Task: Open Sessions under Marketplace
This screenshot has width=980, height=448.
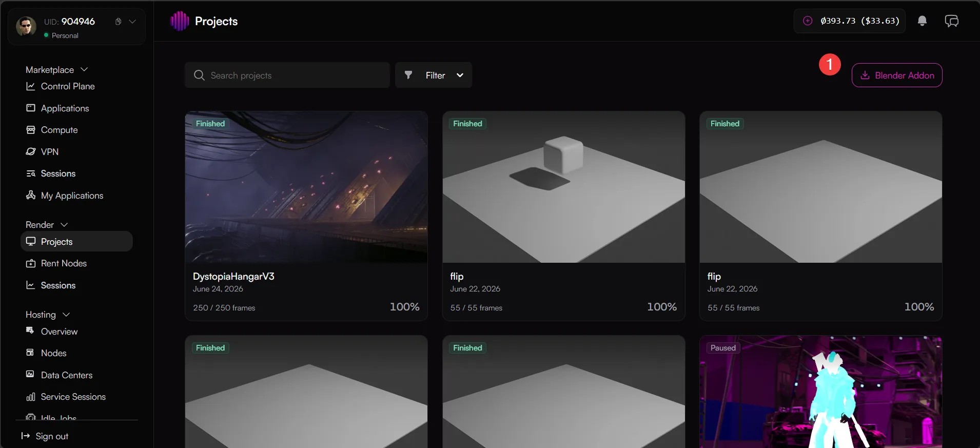Action: coord(58,173)
